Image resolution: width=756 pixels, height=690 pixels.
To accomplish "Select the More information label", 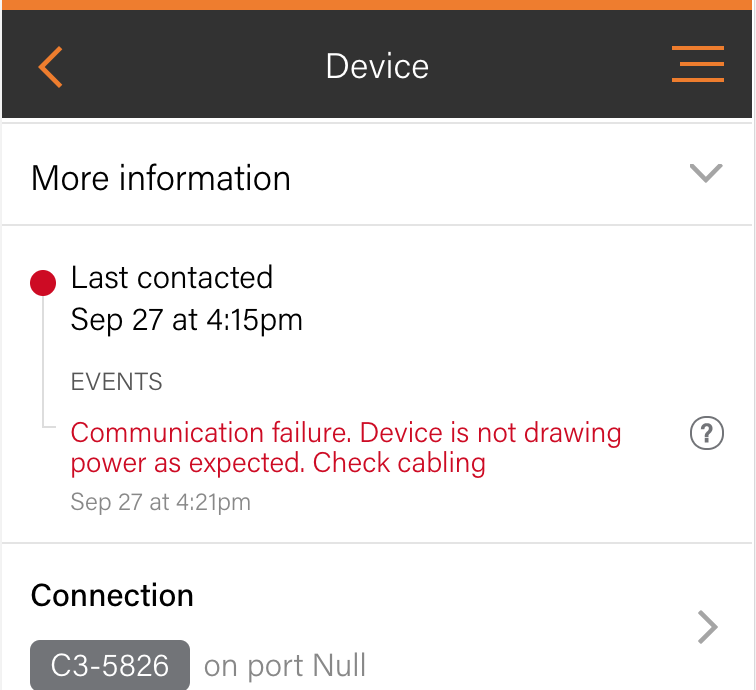I will (x=161, y=178).
